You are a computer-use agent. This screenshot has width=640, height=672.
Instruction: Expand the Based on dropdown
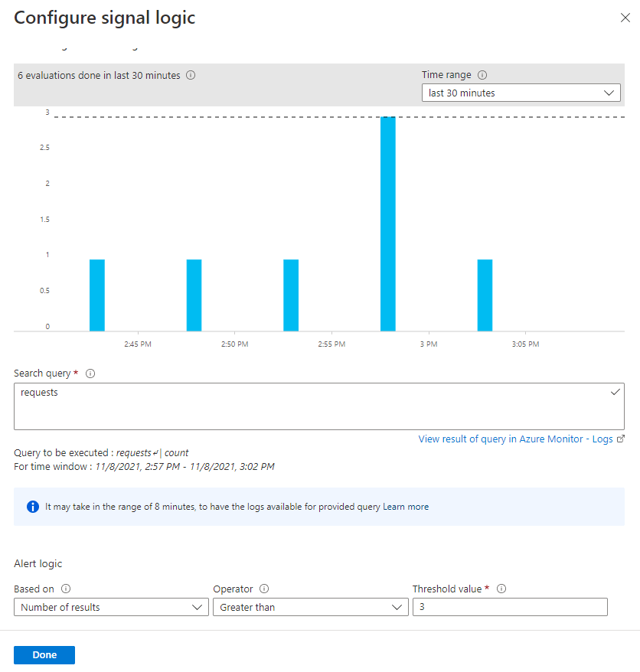pos(111,608)
